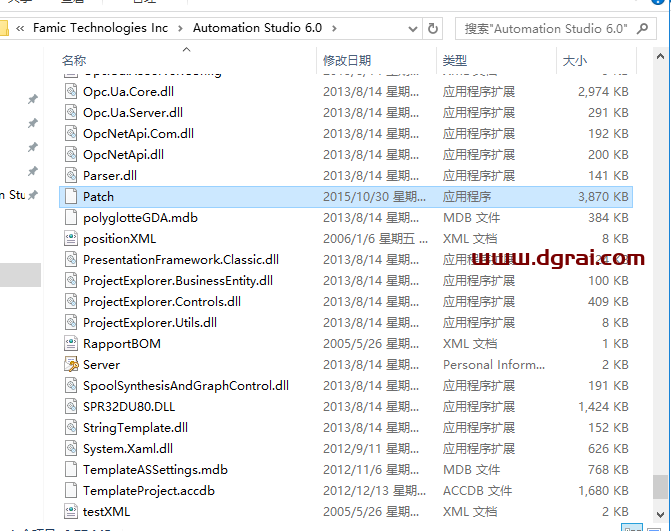Screen dimensions: 671x531
Task: Click the StringTemplate.dll file icon
Action: coord(71,427)
